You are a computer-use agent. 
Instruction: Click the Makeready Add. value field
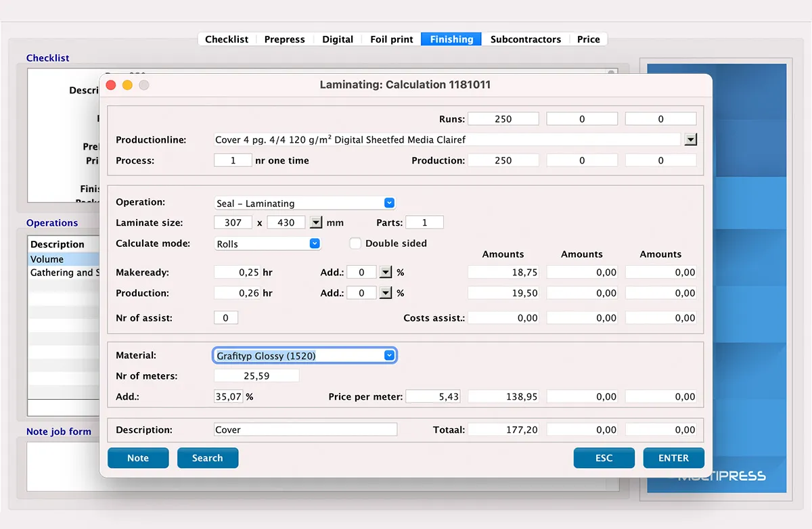361,272
